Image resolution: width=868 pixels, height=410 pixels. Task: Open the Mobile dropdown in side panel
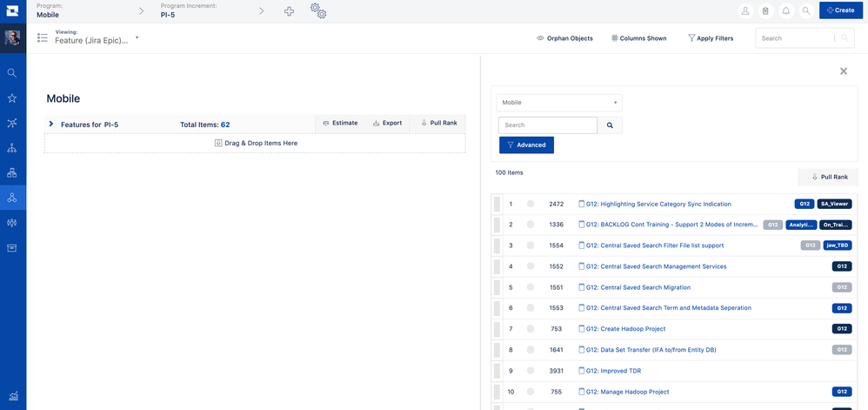[x=559, y=103]
